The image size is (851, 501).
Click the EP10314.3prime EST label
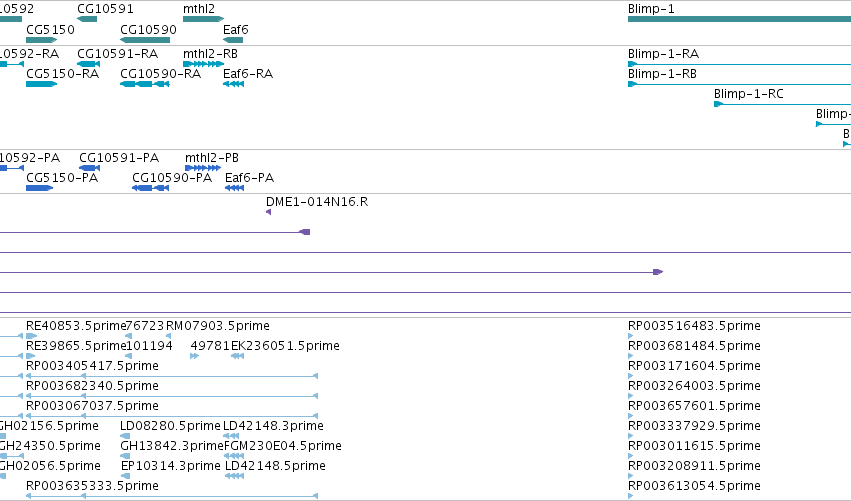[x=170, y=466]
